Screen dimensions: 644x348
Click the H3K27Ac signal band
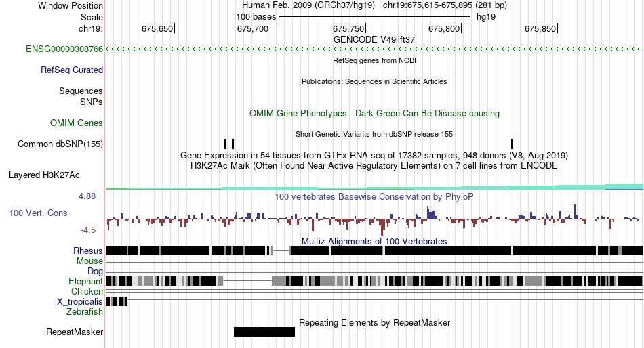(374, 187)
